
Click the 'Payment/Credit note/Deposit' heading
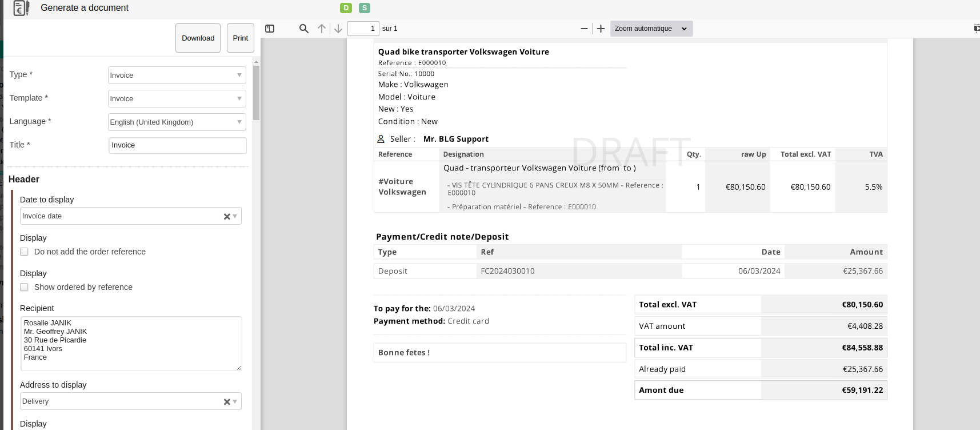442,237
